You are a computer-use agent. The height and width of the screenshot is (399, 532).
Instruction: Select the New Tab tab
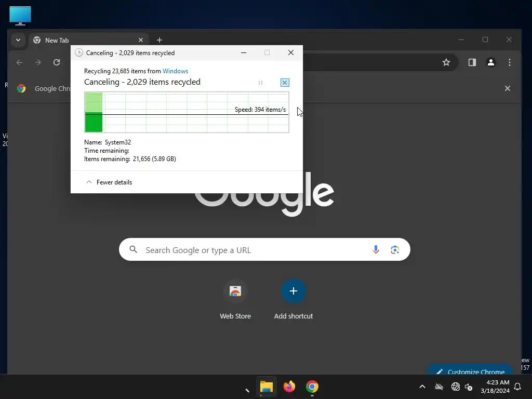click(x=88, y=40)
